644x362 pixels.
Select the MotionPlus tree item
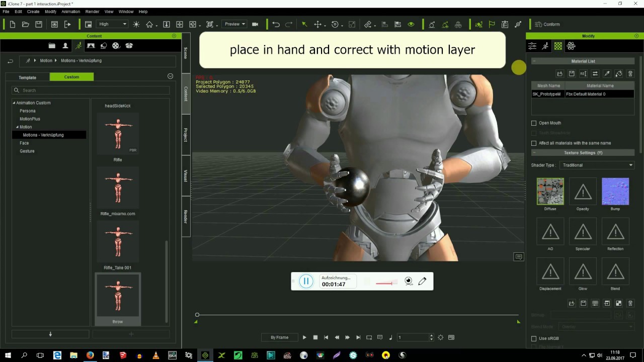click(30, 119)
